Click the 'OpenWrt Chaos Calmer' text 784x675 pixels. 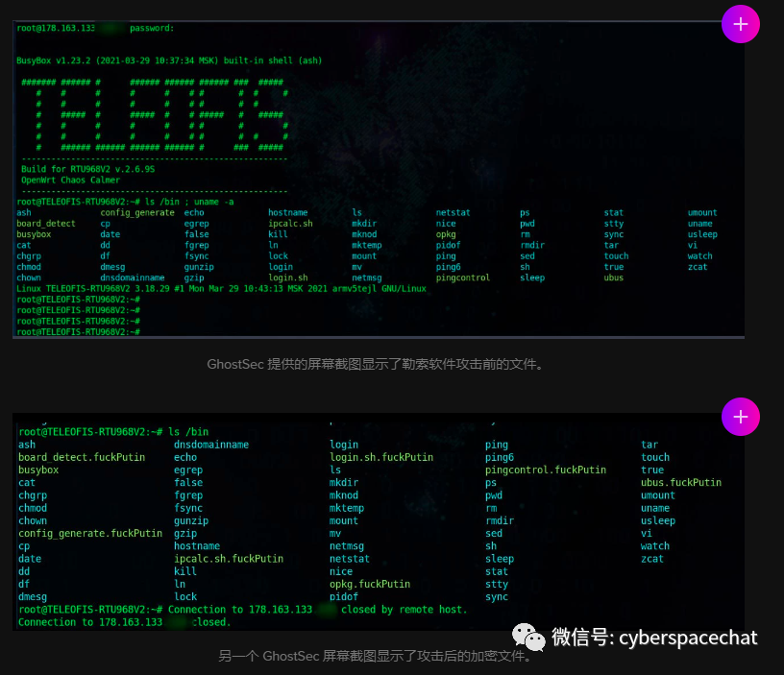coord(70,180)
